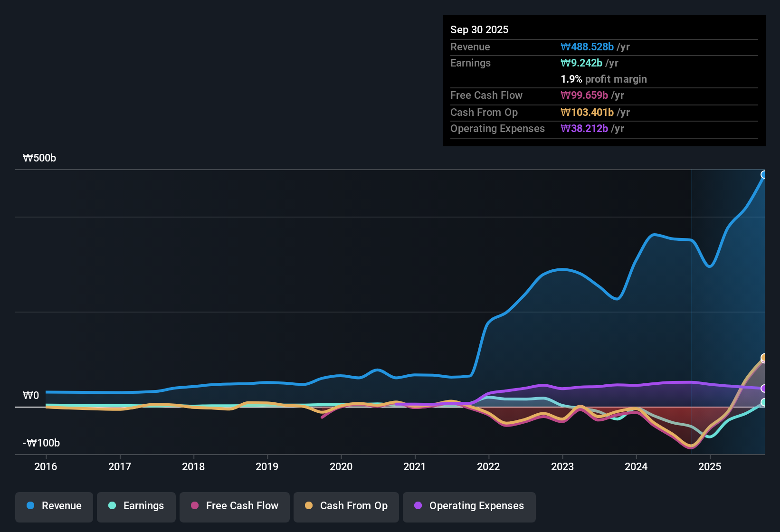Select the Earnings endpoint marker on chart
This screenshot has width=780, height=532.
(x=764, y=402)
